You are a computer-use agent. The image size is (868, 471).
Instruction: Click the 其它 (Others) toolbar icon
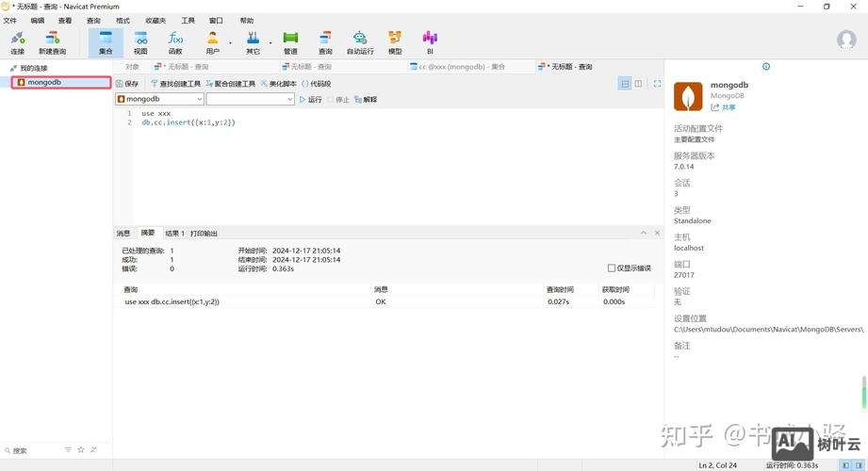[x=253, y=42]
